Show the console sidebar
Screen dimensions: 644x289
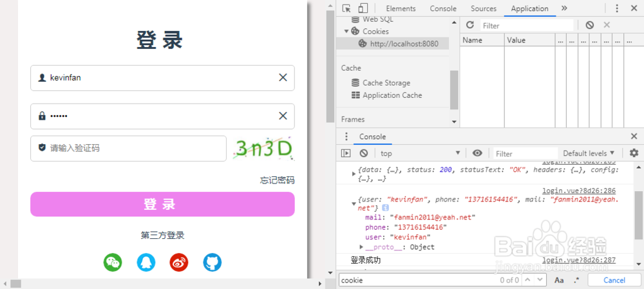[x=346, y=153]
